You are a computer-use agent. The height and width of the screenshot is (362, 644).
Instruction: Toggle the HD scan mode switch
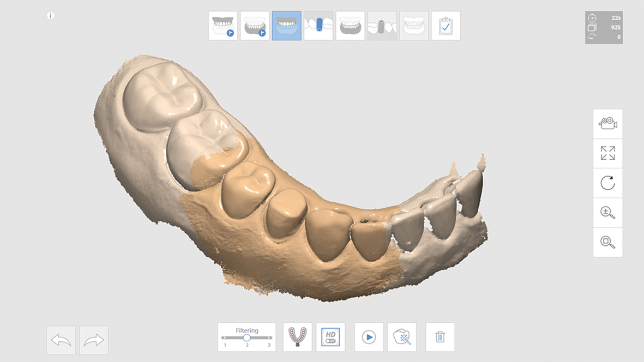point(330,337)
